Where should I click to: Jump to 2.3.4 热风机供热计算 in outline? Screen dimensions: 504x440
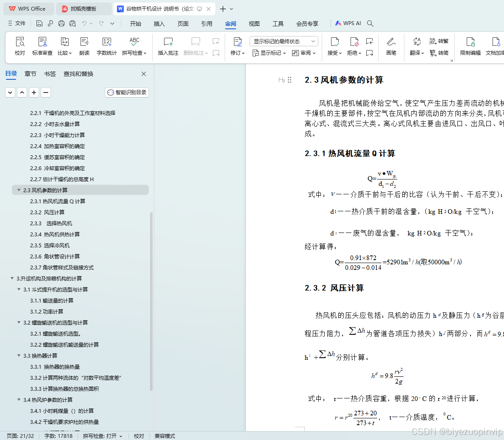55,234
